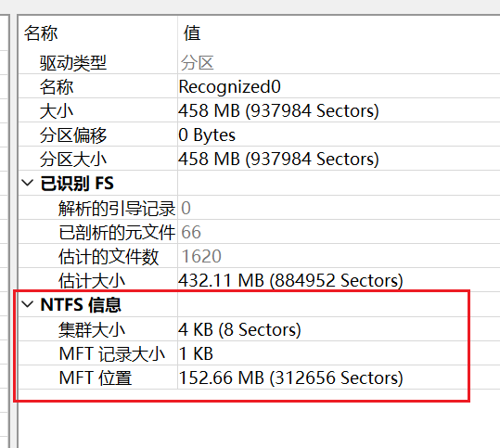Click the 已剖析的元文件 value 66
The height and width of the screenshot is (448, 500).
click(191, 232)
